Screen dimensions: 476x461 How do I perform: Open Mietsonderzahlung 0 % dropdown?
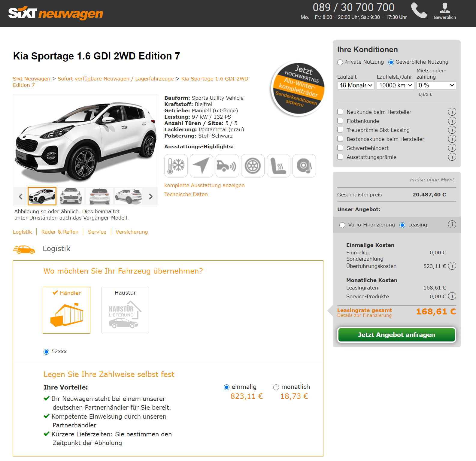436,85
